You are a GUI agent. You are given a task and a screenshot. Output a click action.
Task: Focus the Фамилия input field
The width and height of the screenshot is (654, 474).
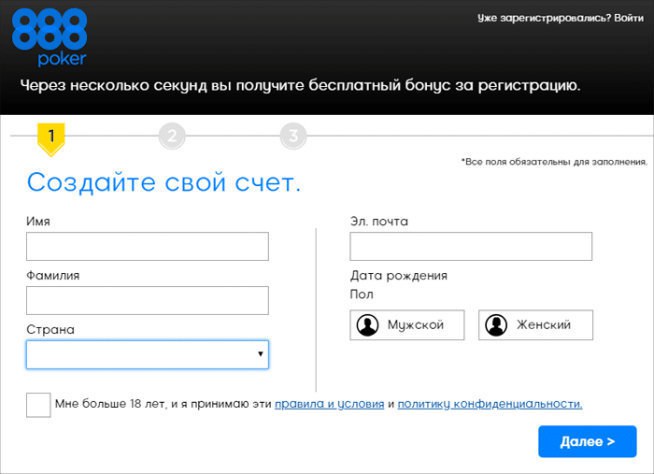coord(147,300)
